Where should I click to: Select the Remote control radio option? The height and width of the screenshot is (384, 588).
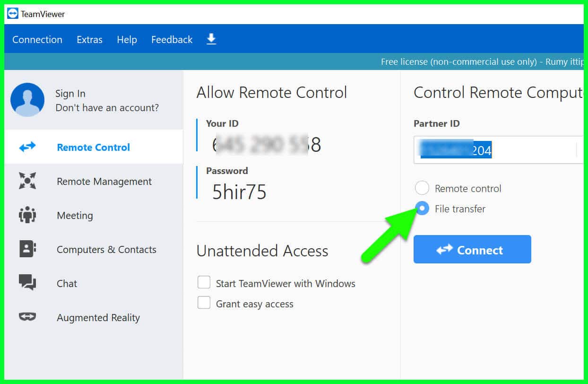coord(422,188)
